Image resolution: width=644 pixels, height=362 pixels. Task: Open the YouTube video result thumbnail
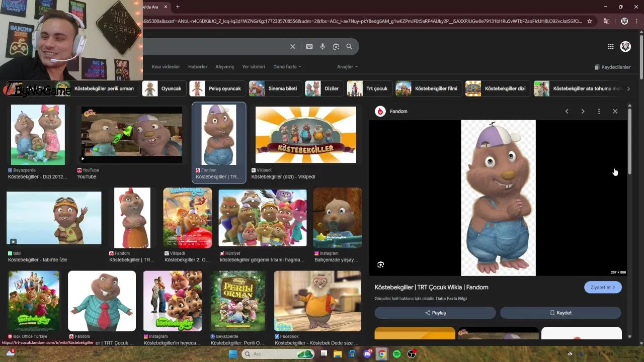[132, 135]
